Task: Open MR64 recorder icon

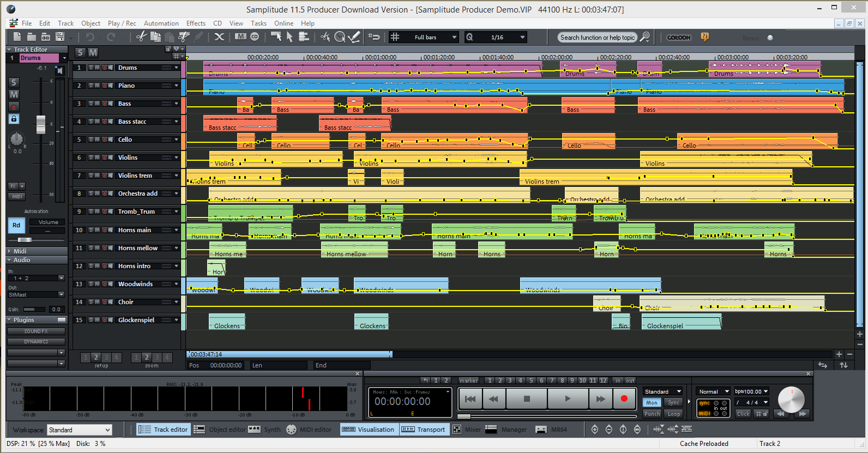Action: (x=541, y=430)
